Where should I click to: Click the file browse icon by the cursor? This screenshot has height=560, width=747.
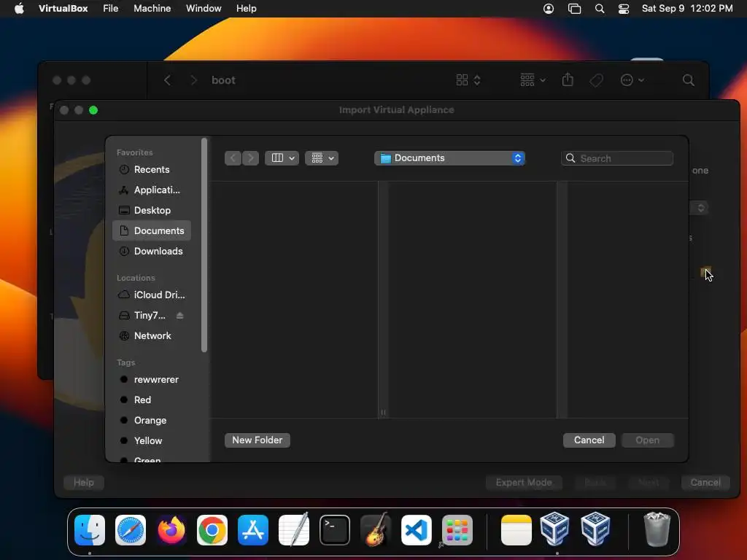[705, 272]
